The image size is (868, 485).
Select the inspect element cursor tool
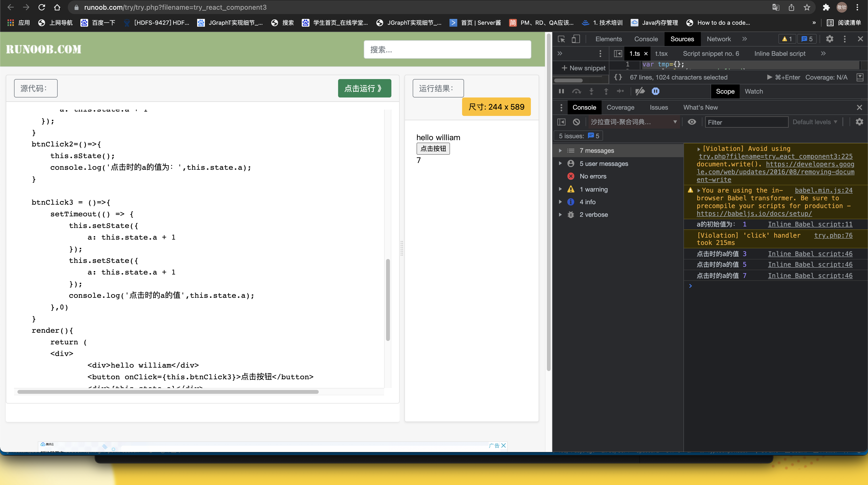(x=561, y=39)
